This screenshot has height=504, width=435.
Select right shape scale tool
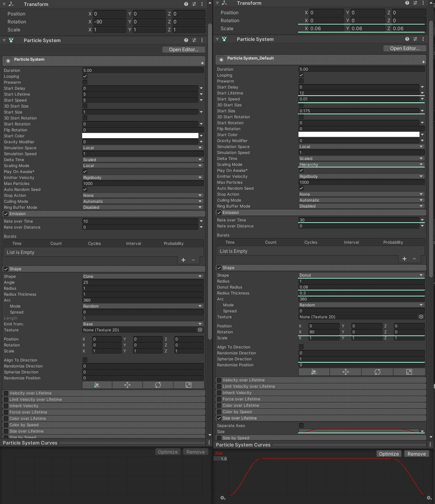click(x=409, y=372)
